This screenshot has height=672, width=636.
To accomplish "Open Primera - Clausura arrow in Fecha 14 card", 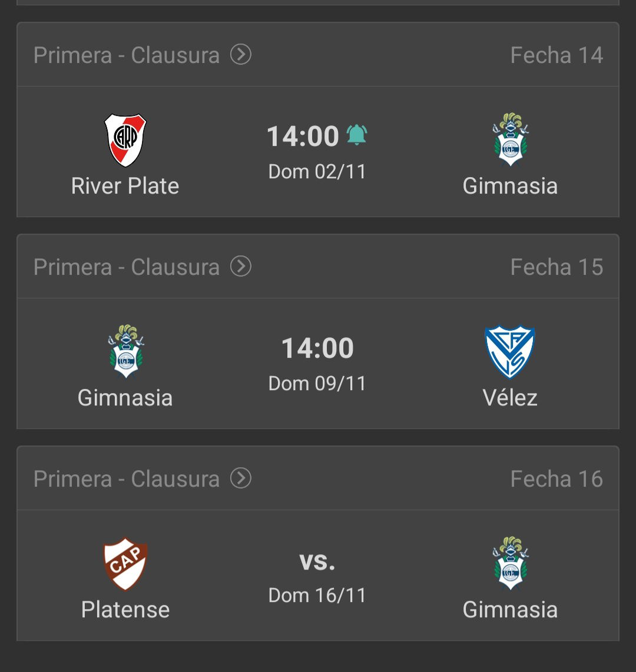I will (240, 55).
